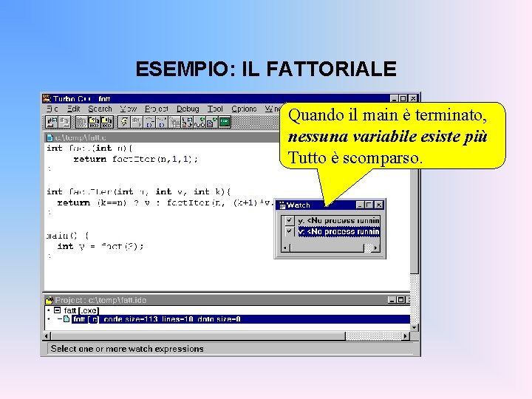This screenshot has width=532, height=399.
Task: Minimize the Watch window
Action: click(360, 205)
